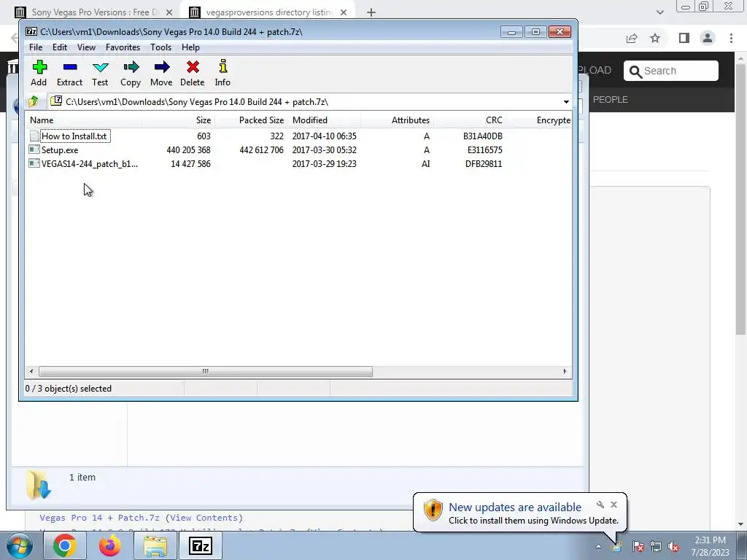Click the scroll left arrow in 7-Zip
This screenshot has width=747, height=560.
[31, 371]
